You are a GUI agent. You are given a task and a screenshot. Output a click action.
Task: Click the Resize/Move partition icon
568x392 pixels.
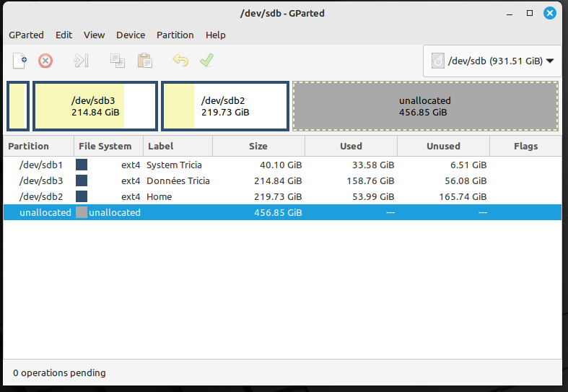pyautogui.click(x=81, y=61)
